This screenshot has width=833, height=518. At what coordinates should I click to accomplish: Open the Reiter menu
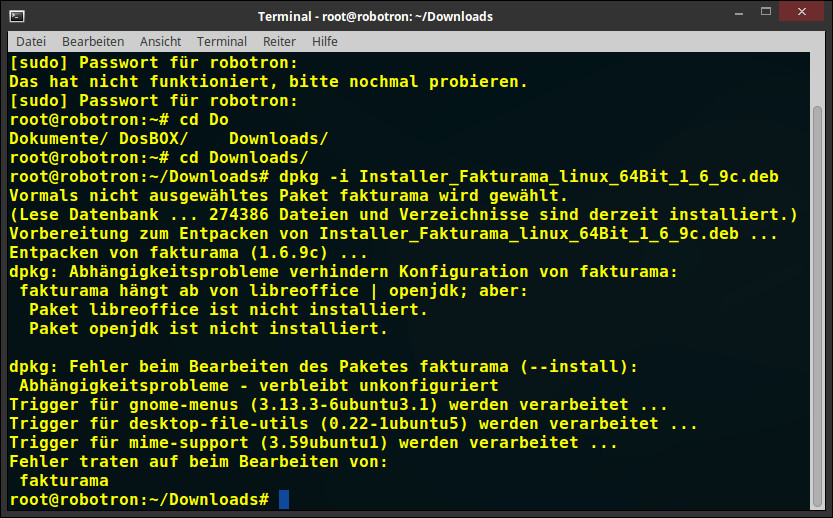point(279,41)
